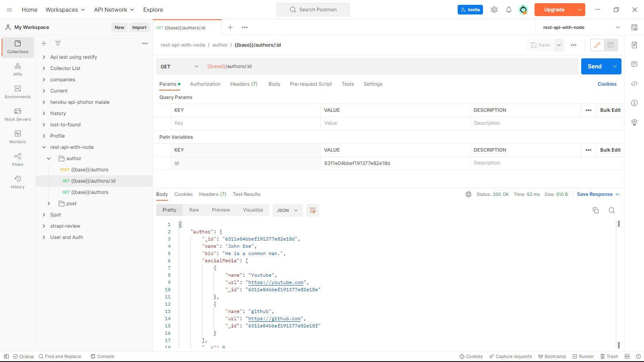Open the environment quick look icon
This screenshot has width=644, height=362.
(634, 27)
